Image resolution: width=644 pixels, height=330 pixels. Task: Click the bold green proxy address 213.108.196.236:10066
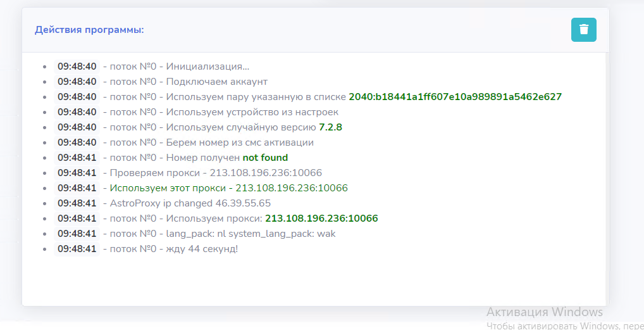[x=321, y=219]
